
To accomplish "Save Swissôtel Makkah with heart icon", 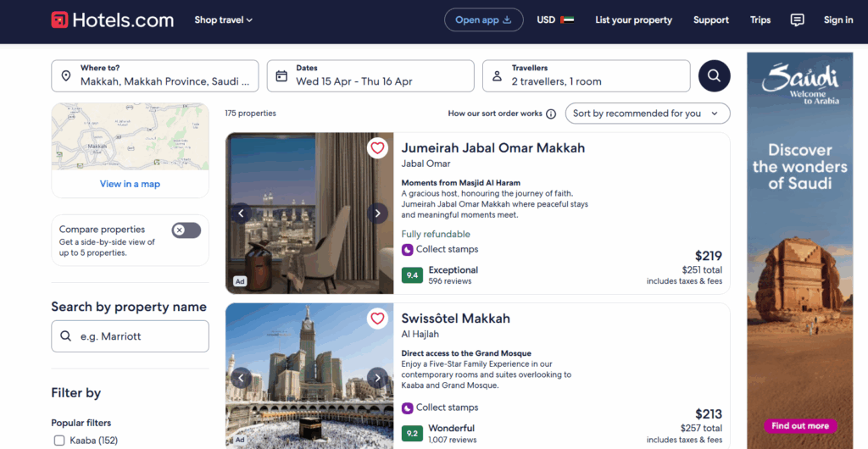I will (x=377, y=319).
